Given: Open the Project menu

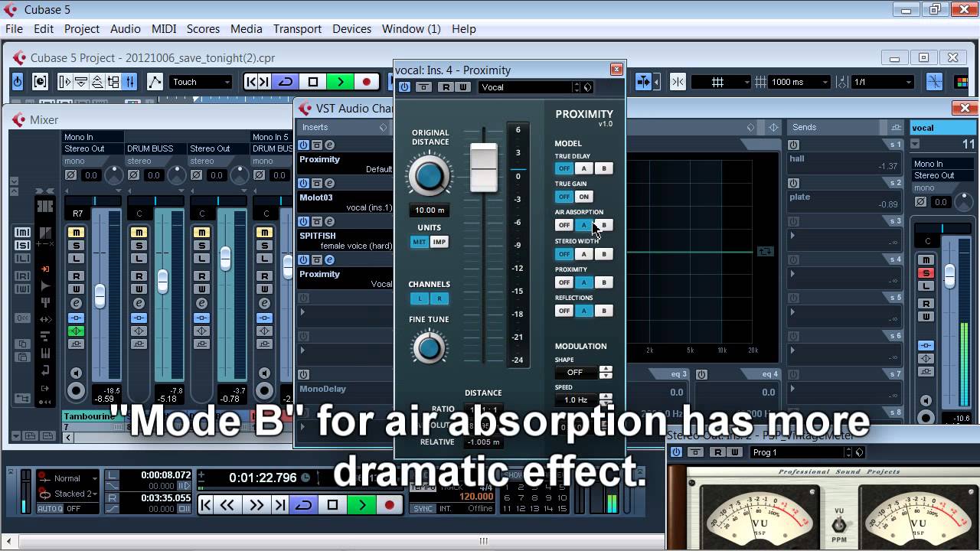Looking at the screenshot, I should (x=82, y=28).
